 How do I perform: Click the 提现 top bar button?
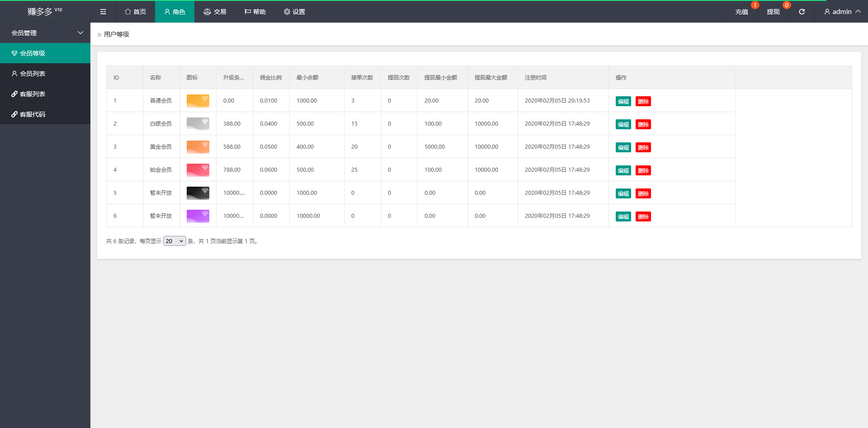(x=773, y=12)
